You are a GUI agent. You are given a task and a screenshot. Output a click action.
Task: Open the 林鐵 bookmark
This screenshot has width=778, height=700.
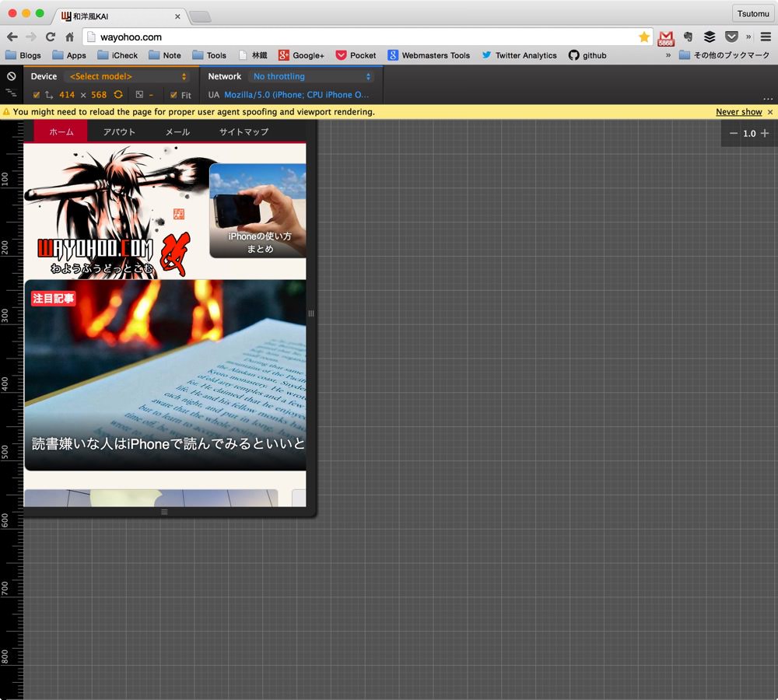tap(253, 55)
